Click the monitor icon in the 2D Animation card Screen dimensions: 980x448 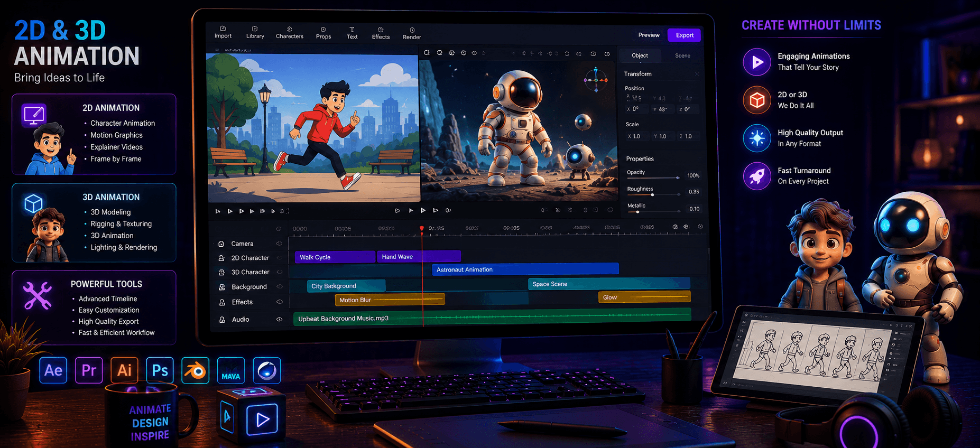33,115
